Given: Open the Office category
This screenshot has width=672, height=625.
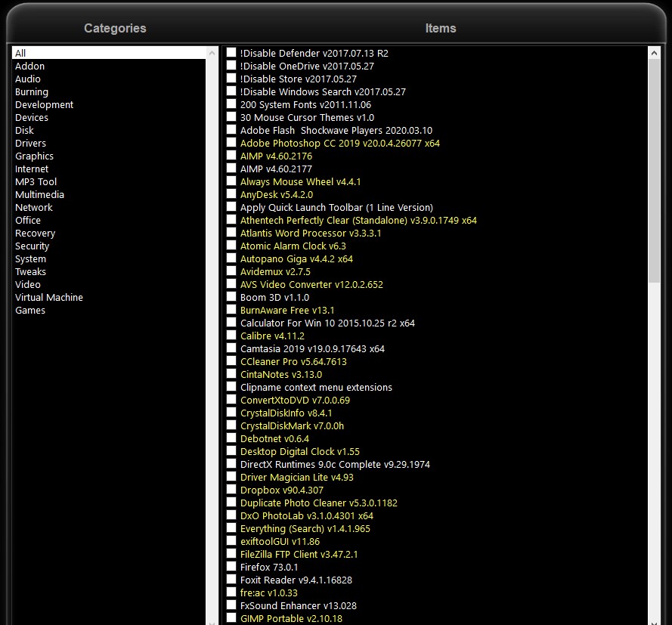Looking at the screenshot, I should point(109,220).
